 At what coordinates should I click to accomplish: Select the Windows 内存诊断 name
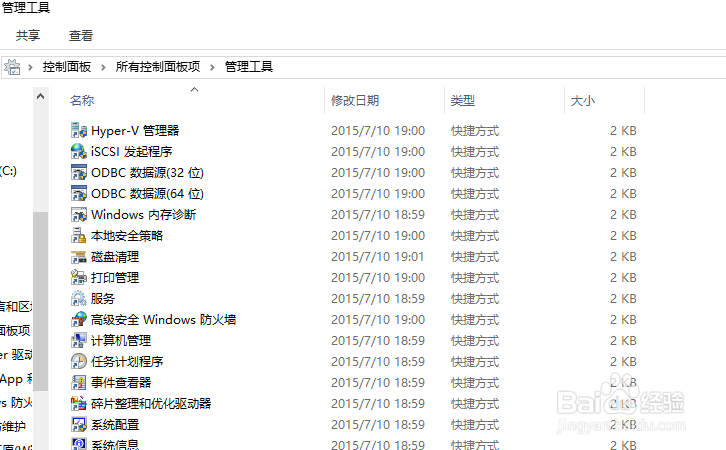click(144, 214)
